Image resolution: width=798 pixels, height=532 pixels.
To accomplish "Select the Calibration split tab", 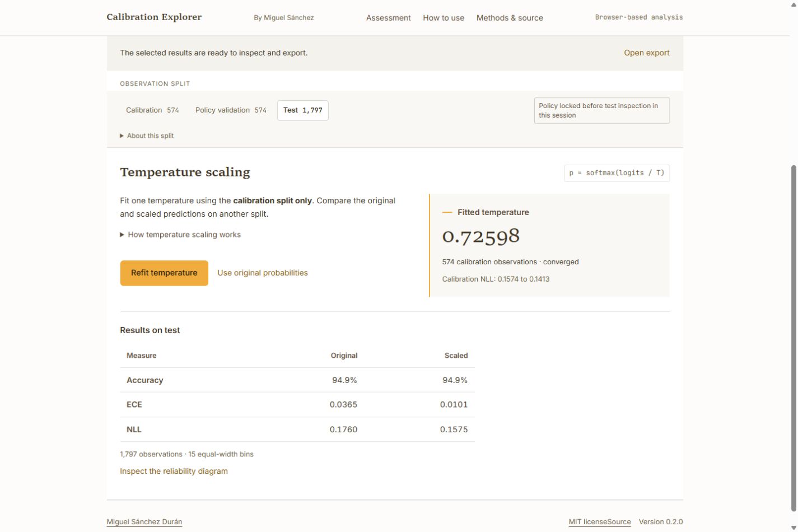I will coord(152,110).
